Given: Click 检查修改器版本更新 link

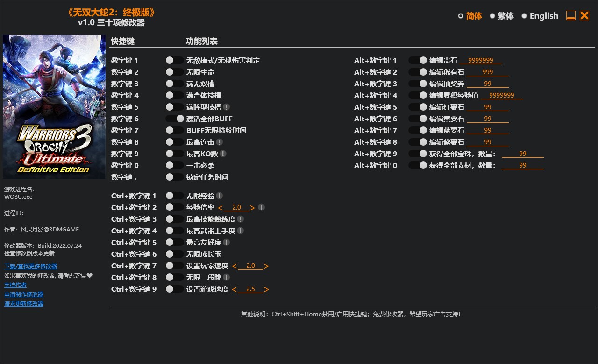Looking at the screenshot, I should (x=29, y=253).
